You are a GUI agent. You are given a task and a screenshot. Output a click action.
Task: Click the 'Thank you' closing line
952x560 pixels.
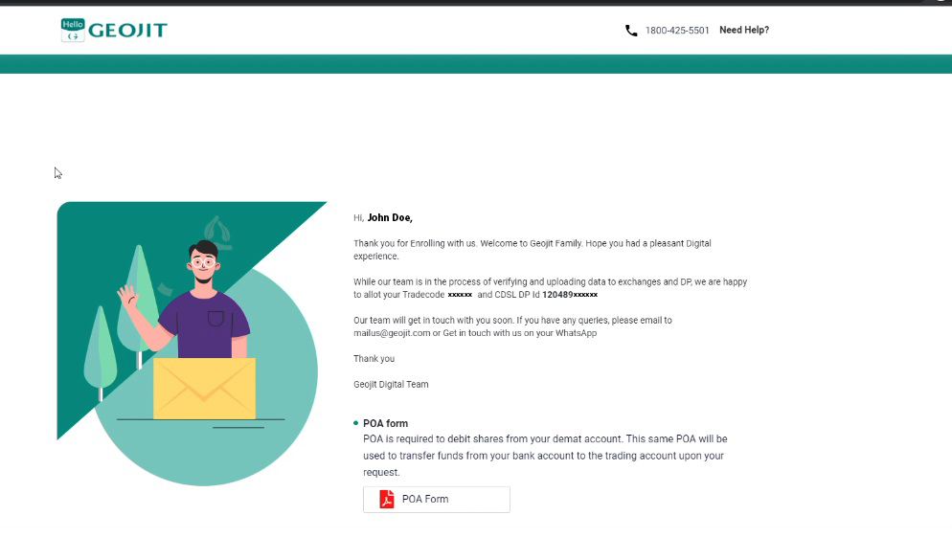coord(374,359)
